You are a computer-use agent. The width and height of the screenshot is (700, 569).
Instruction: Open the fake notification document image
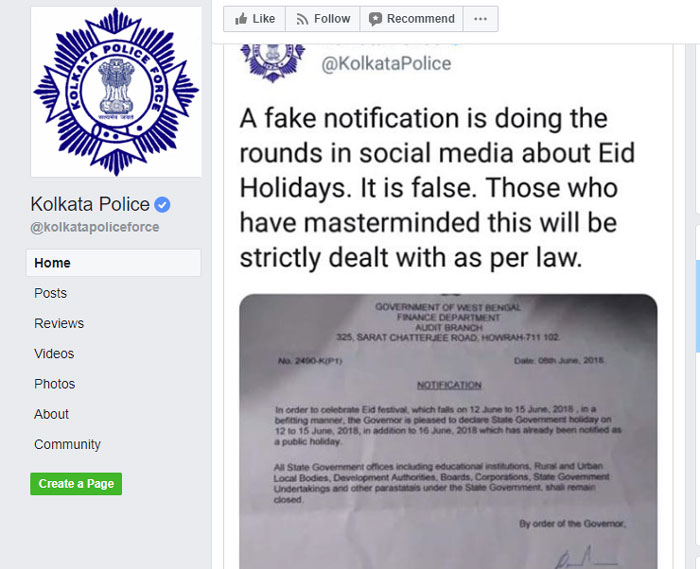448,431
